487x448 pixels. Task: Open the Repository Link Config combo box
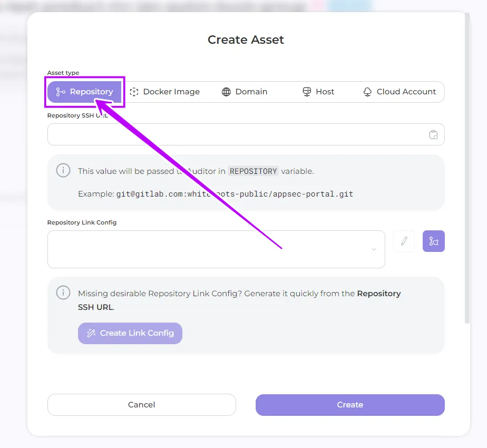pyautogui.click(x=211, y=249)
